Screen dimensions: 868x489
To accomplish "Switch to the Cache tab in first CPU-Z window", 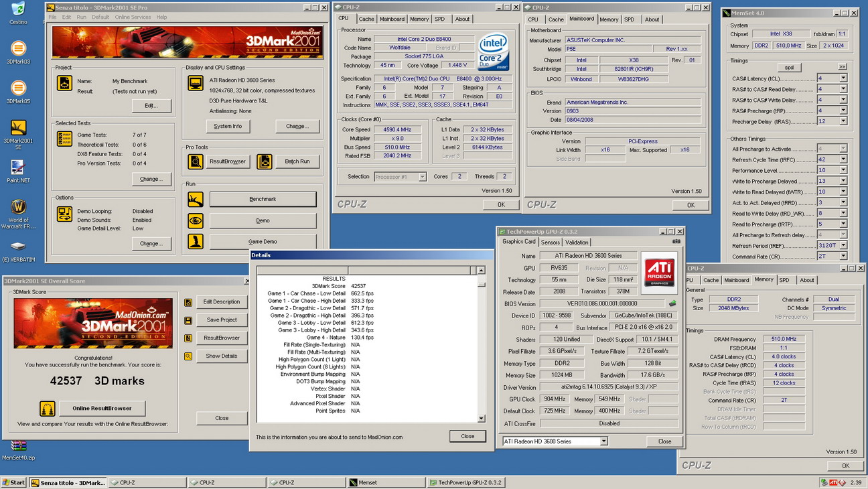I will pos(366,19).
